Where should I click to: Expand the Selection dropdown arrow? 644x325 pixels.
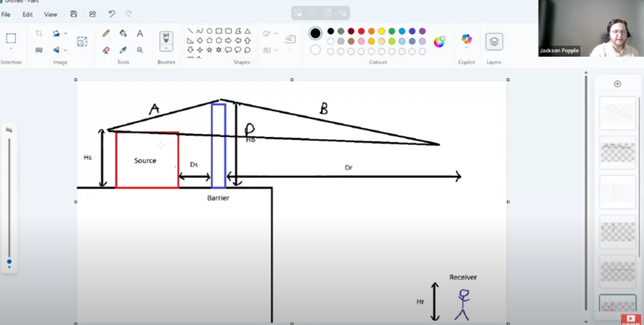(x=11, y=49)
